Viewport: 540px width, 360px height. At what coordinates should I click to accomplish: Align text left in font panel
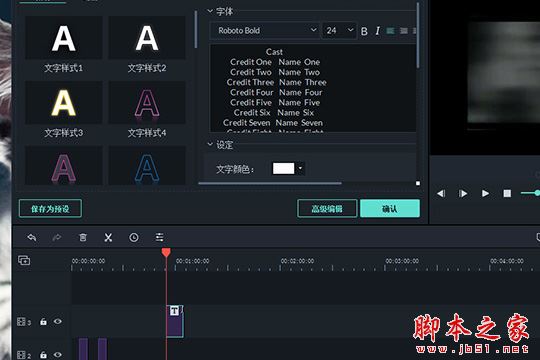point(390,31)
